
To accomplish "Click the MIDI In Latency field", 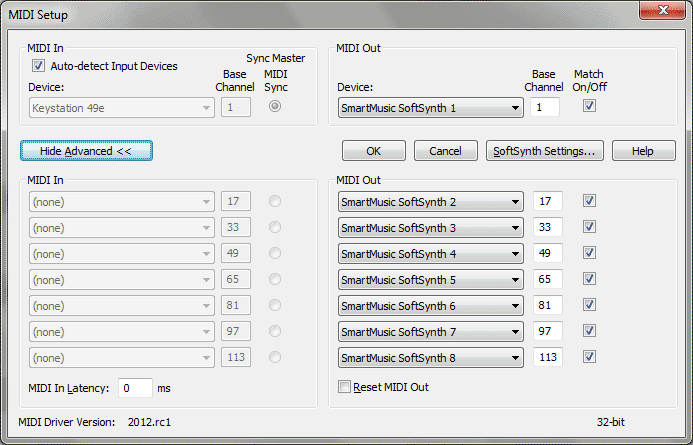I will pos(135,388).
